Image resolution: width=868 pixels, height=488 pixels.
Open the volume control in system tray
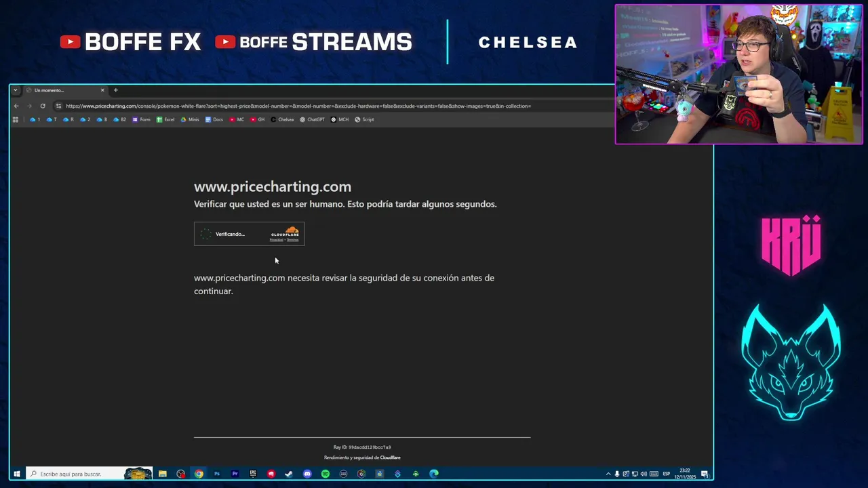pos(644,474)
